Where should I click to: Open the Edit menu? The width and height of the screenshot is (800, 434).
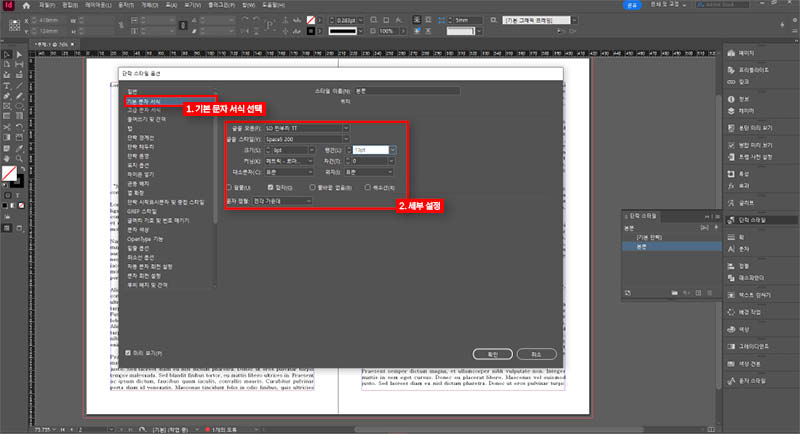[x=70, y=5]
